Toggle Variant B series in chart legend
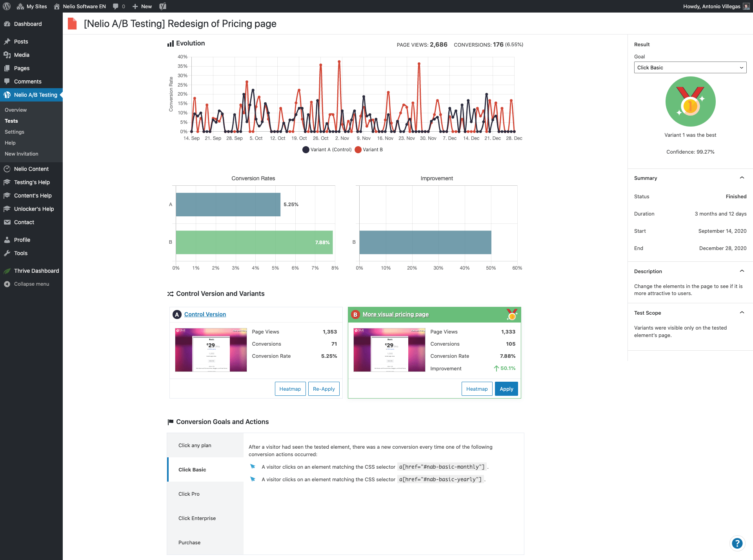The height and width of the screenshot is (560, 753). click(x=369, y=150)
